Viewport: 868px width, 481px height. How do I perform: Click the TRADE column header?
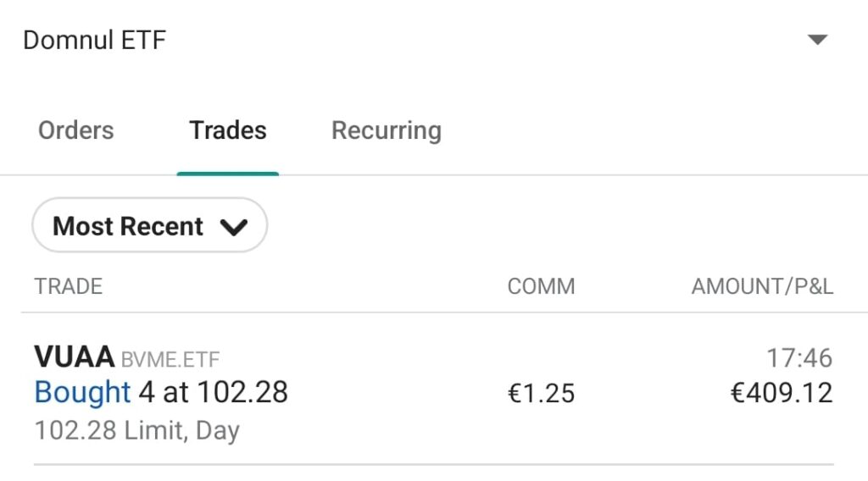click(x=68, y=286)
